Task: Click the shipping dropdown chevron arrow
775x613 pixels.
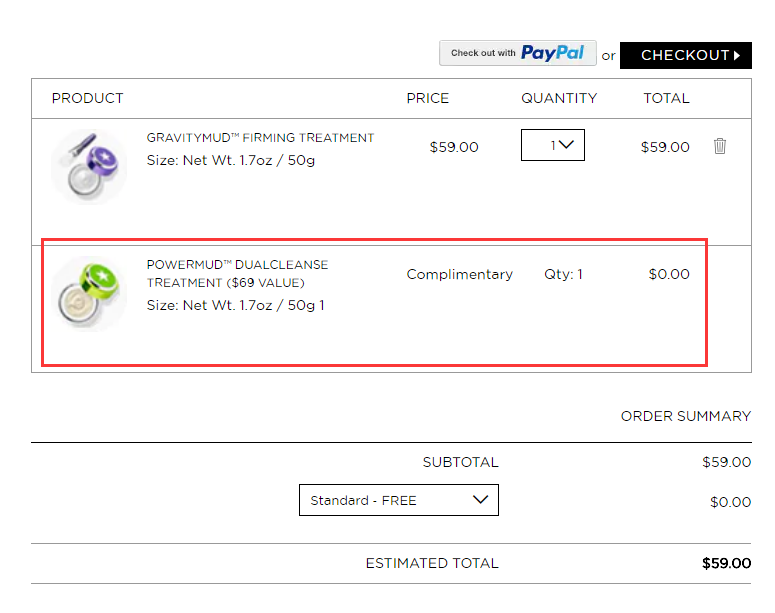Action: [480, 499]
